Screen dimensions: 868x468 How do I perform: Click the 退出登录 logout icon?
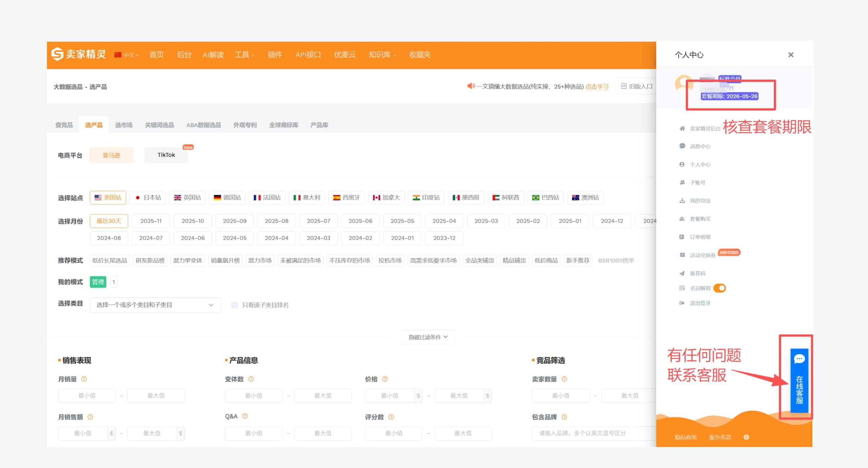pyautogui.click(x=682, y=303)
